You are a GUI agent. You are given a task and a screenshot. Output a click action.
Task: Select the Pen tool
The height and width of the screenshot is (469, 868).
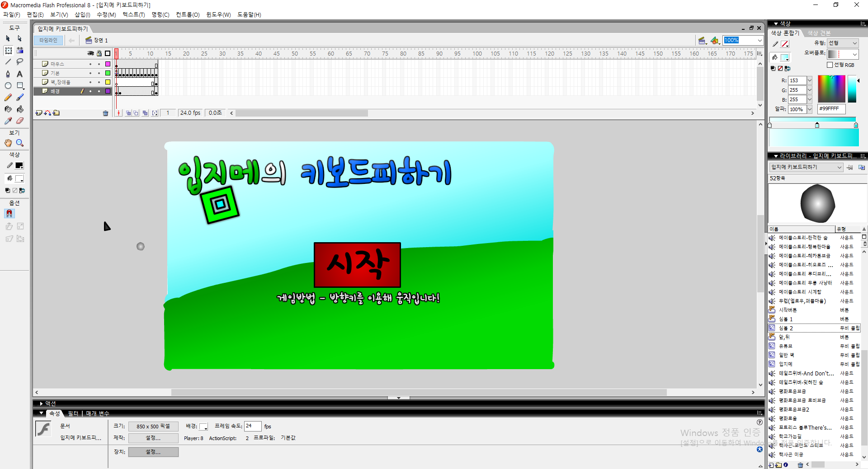point(8,74)
